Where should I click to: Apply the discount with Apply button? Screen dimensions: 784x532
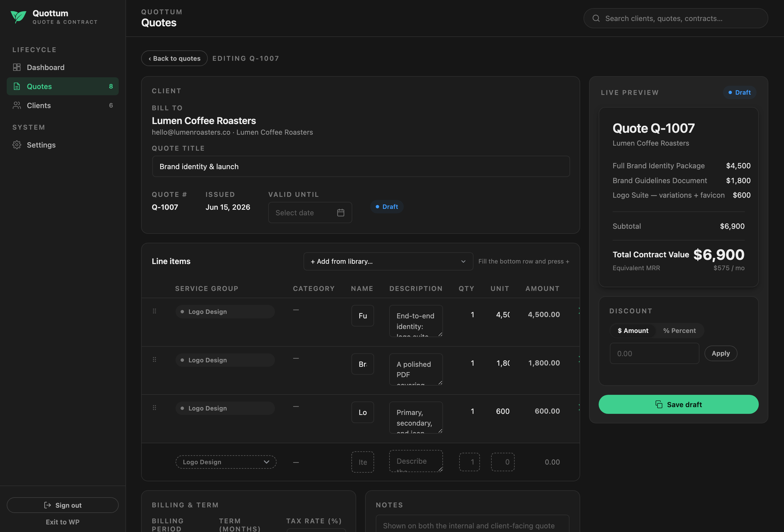click(x=720, y=353)
